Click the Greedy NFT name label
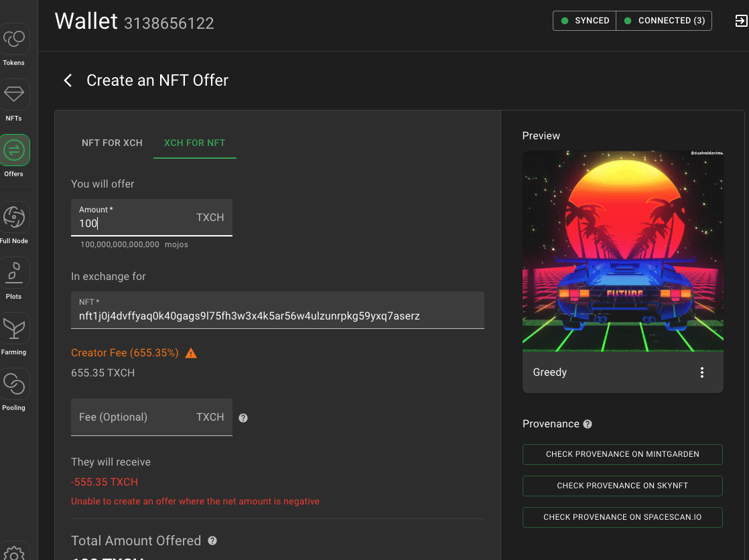 click(550, 372)
